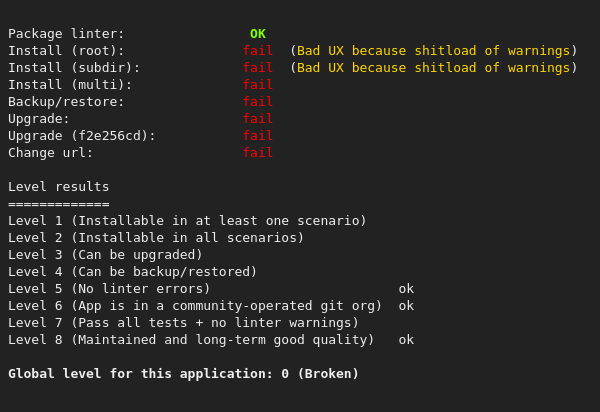Click Level 2 Installable in all scenarios
This screenshot has width=600, height=412.
(156, 238)
